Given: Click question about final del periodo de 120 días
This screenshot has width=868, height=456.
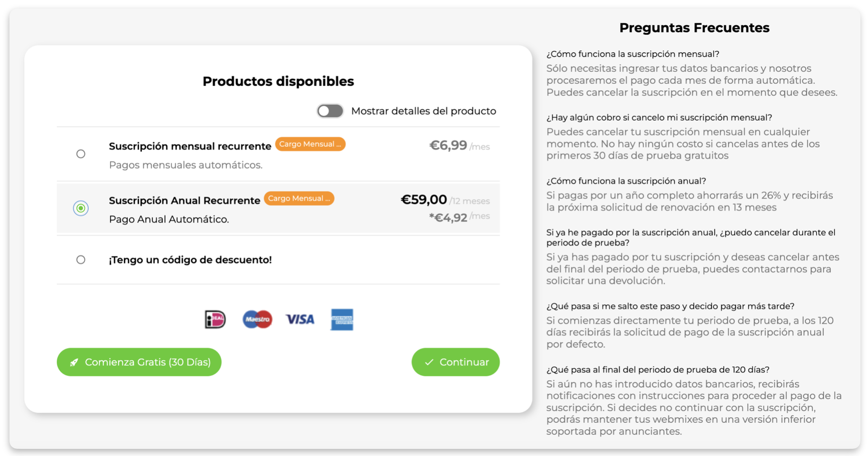Looking at the screenshot, I should point(658,370).
